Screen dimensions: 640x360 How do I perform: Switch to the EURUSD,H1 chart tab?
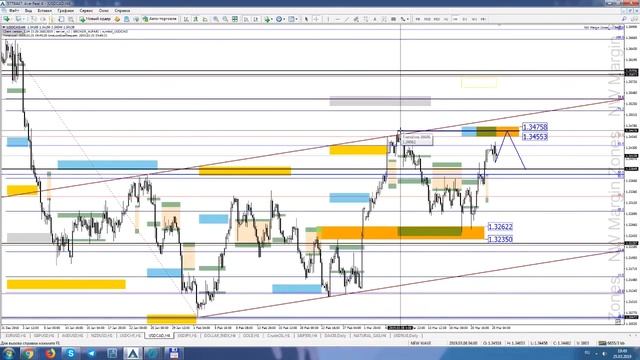(x=15, y=336)
